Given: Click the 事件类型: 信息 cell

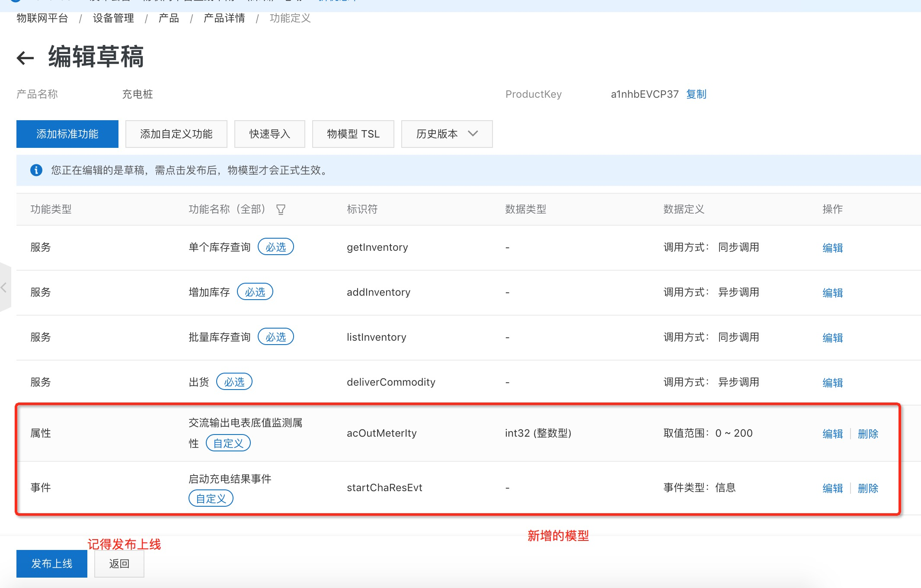Looking at the screenshot, I should tap(700, 488).
